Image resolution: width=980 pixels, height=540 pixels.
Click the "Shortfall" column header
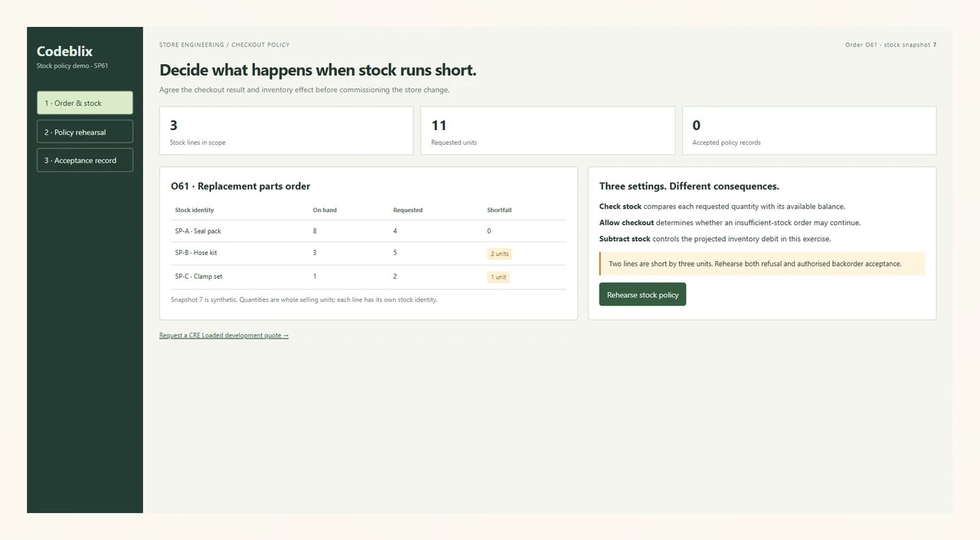tap(499, 210)
